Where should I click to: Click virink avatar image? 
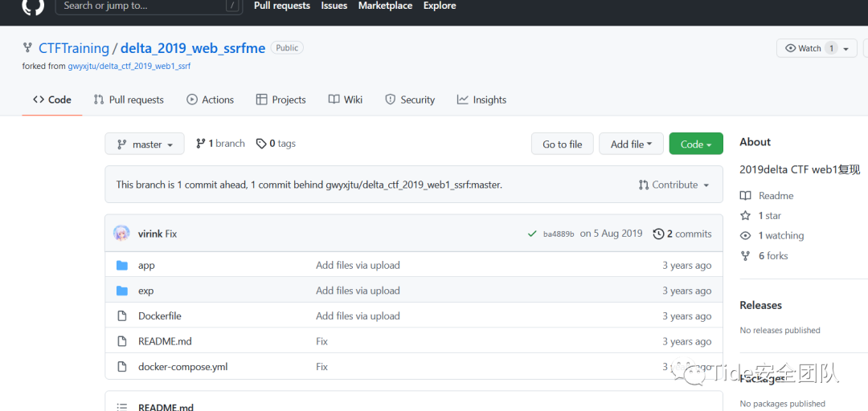122,234
